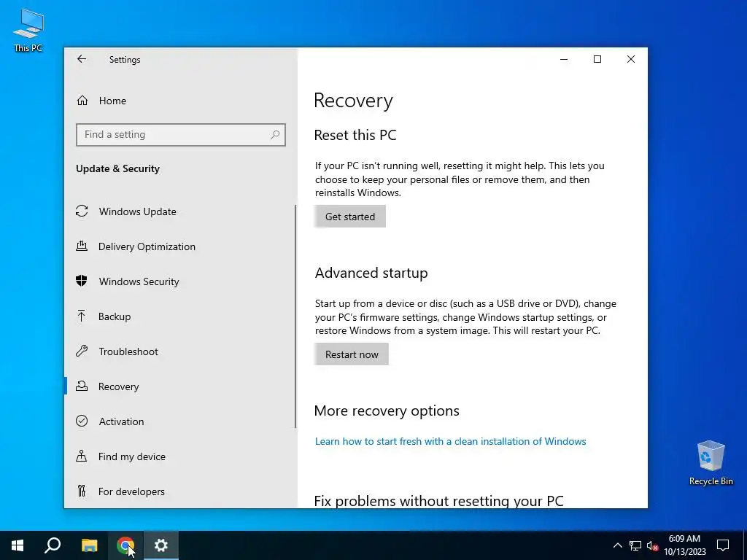The height and width of the screenshot is (560, 747).
Task: Click the Settings gear on the taskbar
Action: point(161,545)
